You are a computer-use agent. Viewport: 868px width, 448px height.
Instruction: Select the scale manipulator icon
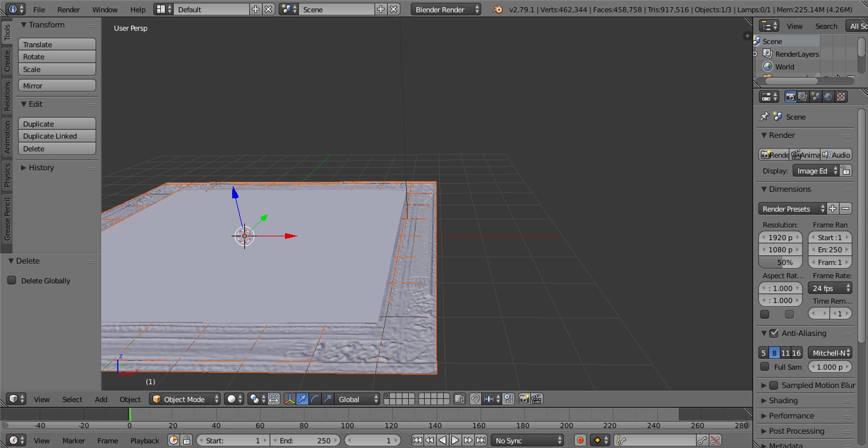328,399
